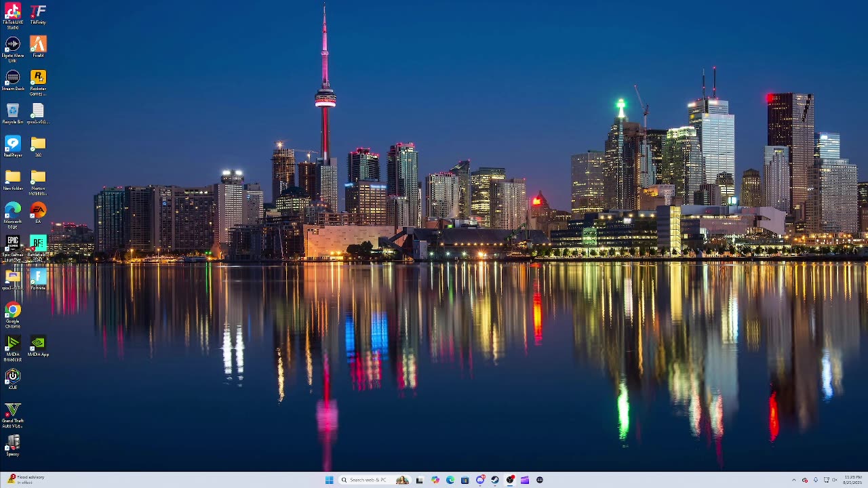Open the purple chat app with notification badge
The height and width of the screenshot is (488, 868).
(480, 480)
